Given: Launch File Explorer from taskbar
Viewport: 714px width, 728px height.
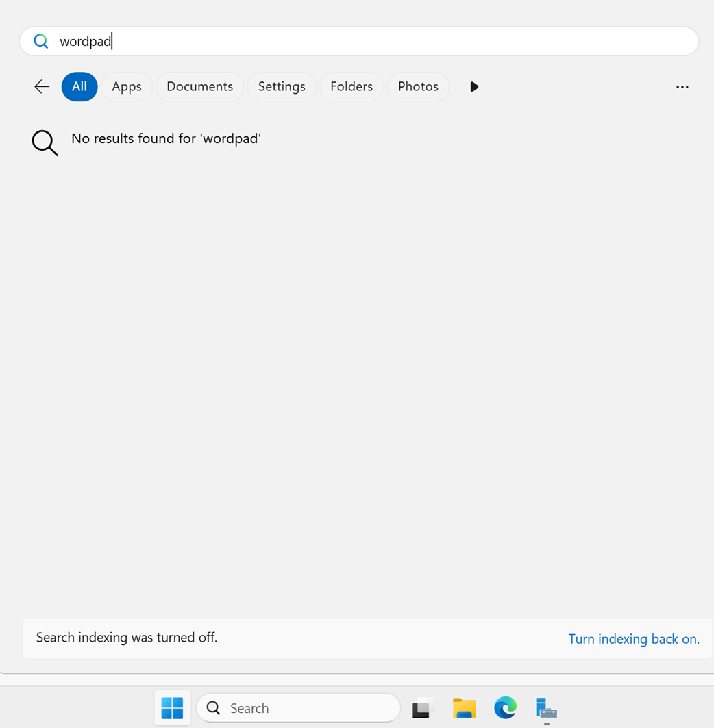Looking at the screenshot, I should [464, 708].
